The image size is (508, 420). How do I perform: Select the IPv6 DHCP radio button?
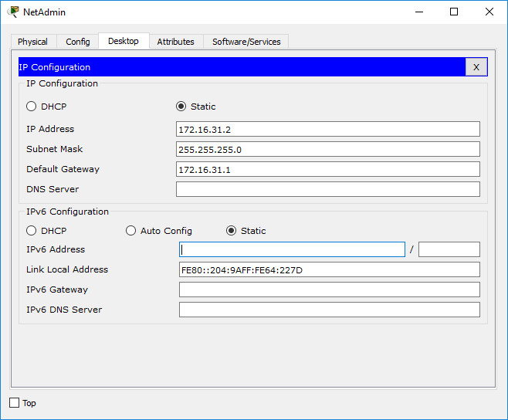(31, 231)
